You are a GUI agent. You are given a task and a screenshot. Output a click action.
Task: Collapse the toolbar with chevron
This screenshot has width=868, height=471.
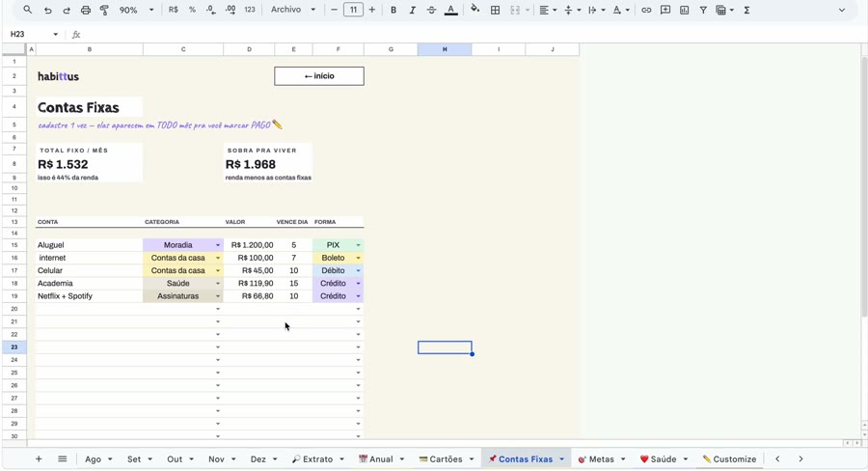tap(842, 10)
